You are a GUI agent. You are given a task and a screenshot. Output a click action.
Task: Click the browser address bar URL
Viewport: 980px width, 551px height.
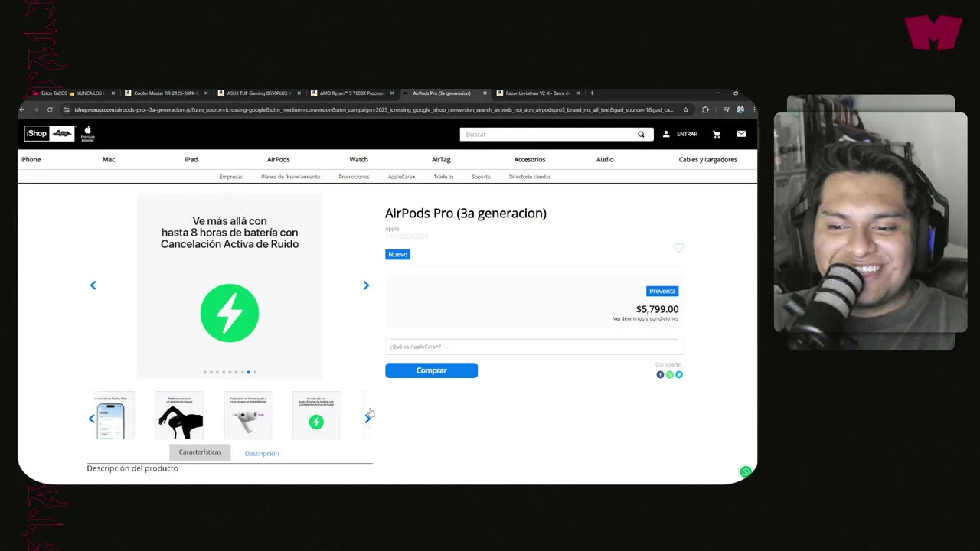point(374,110)
